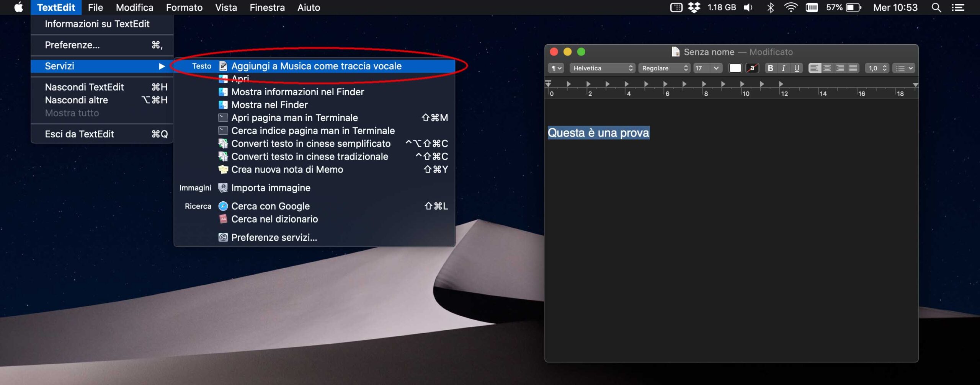The width and height of the screenshot is (980, 385).
Task: Select Crea nuova nota di Memo
Action: point(314,170)
